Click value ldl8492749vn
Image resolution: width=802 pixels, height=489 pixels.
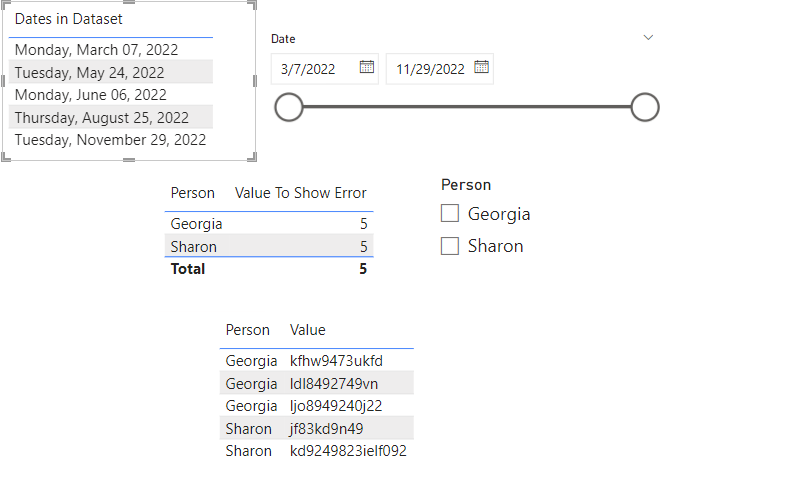(334, 383)
